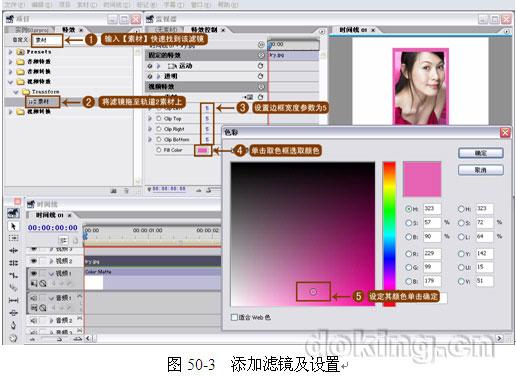Select the arrow Selection tool in timeline toolbox
The height and width of the screenshot is (376, 516).
coord(13,226)
